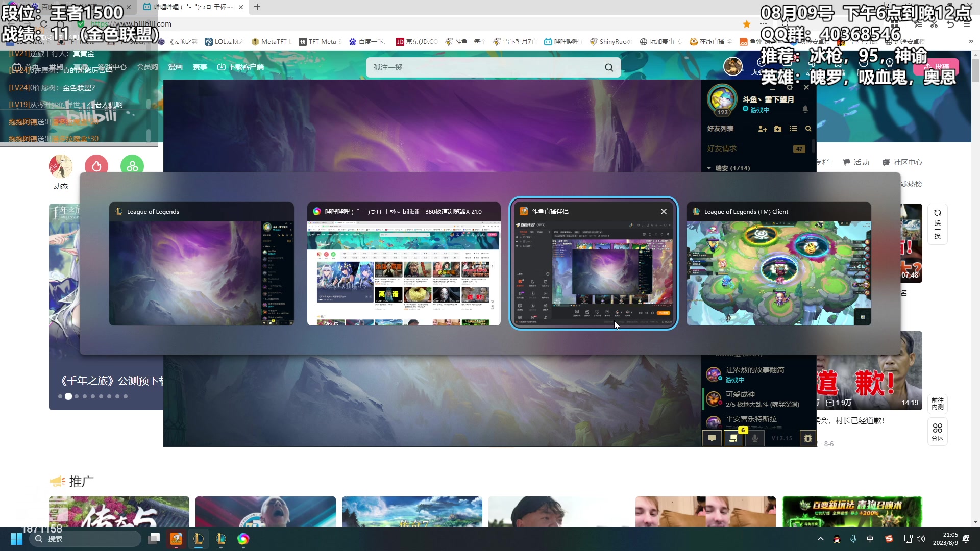The height and width of the screenshot is (551, 980).
Task: Switch to the 360 browser bilibili window thumbnail
Action: tap(404, 263)
